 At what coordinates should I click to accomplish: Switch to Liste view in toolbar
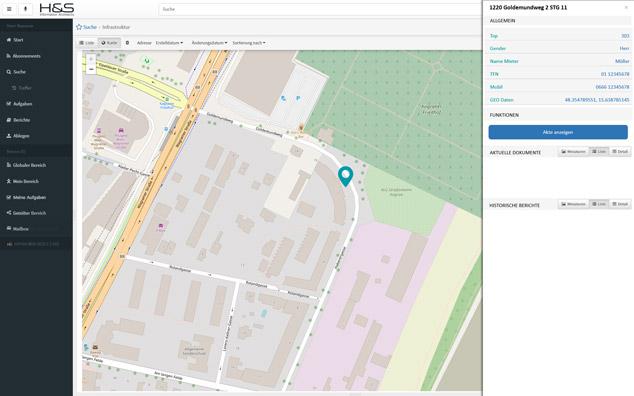point(87,43)
